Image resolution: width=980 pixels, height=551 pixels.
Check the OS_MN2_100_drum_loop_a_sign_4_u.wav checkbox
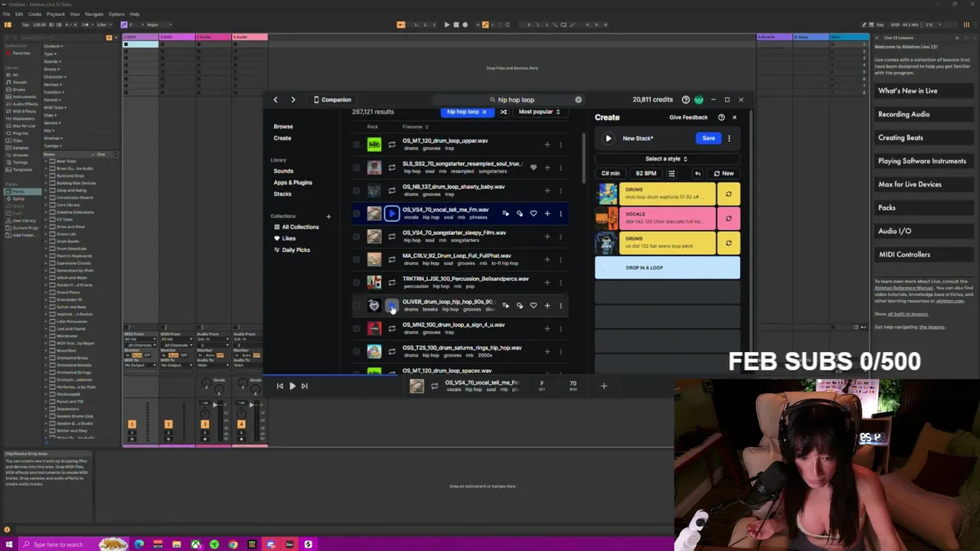(356, 328)
